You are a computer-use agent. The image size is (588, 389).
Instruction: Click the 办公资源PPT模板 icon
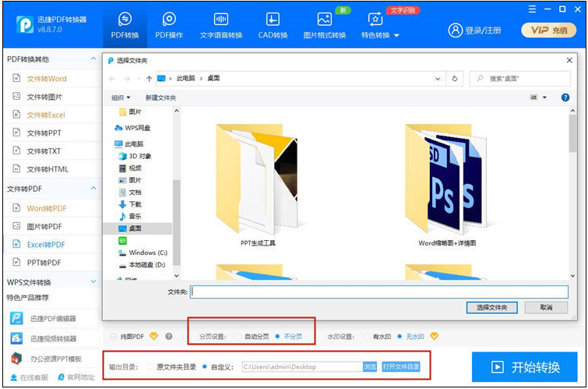[16, 359]
